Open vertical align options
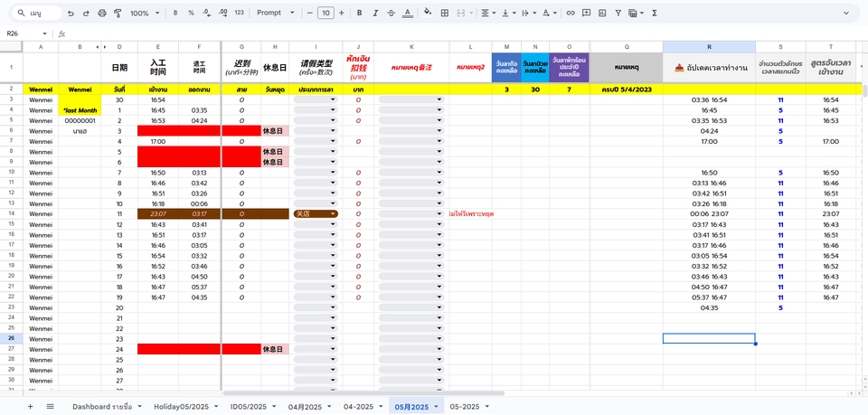The height and width of the screenshot is (415, 868). tap(508, 13)
